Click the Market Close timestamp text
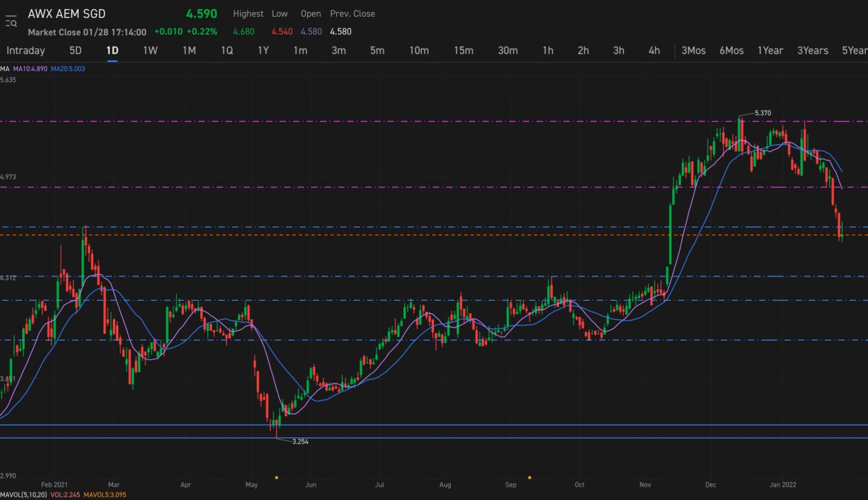868x500 pixels. point(87,32)
